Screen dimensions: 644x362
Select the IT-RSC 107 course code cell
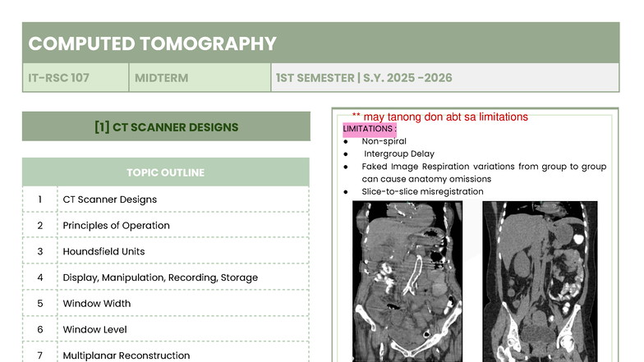click(x=76, y=77)
